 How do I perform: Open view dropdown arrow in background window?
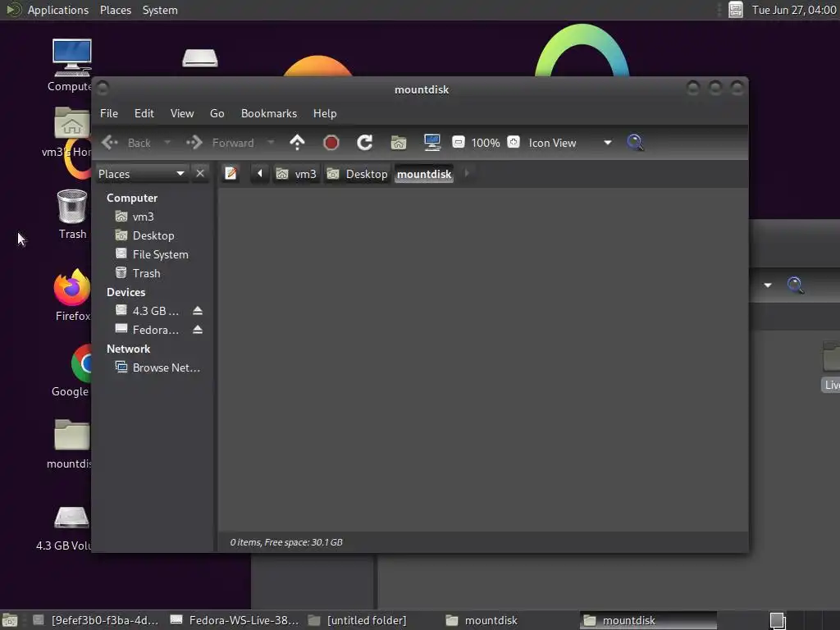pyautogui.click(x=768, y=285)
